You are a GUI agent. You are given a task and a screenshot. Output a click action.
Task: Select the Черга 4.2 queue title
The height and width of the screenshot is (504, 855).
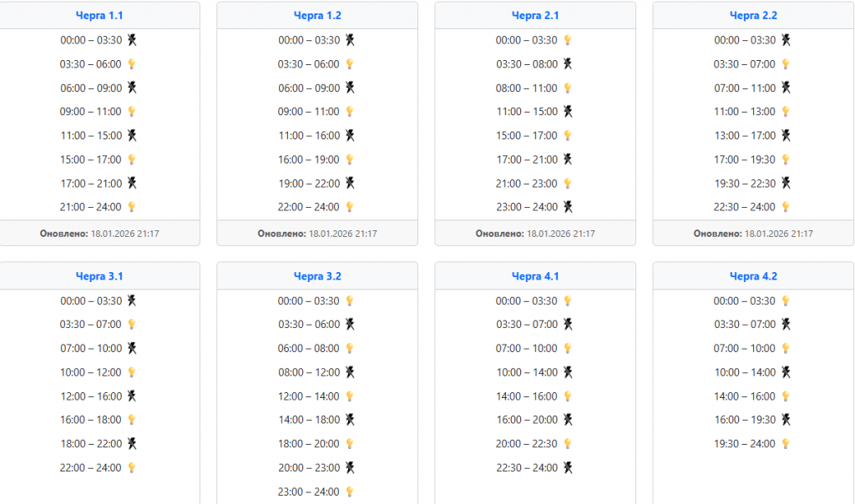click(753, 276)
